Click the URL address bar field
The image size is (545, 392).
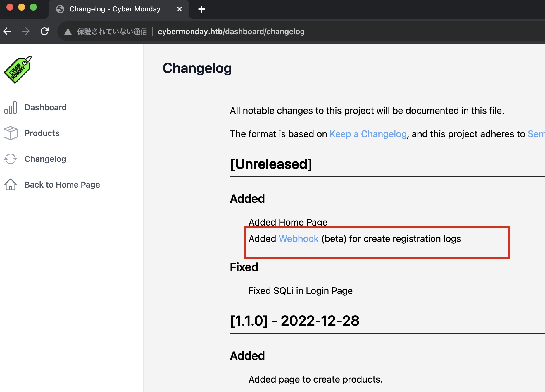click(301, 31)
